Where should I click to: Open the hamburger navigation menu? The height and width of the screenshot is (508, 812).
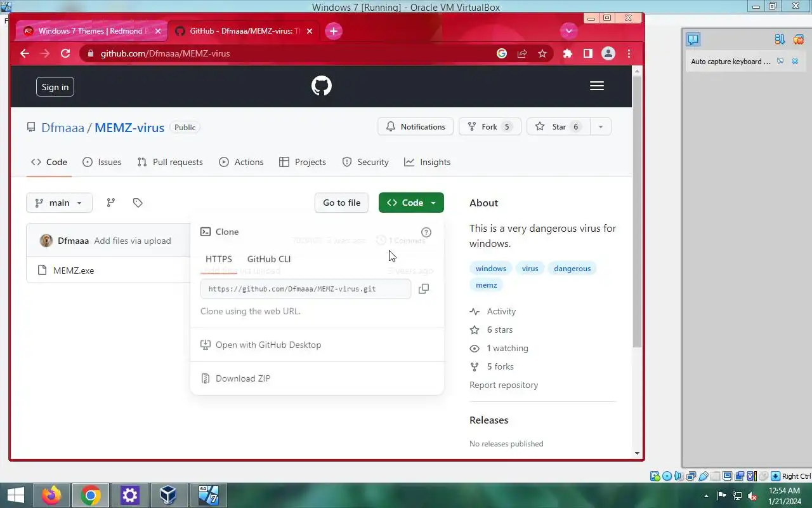tap(596, 86)
